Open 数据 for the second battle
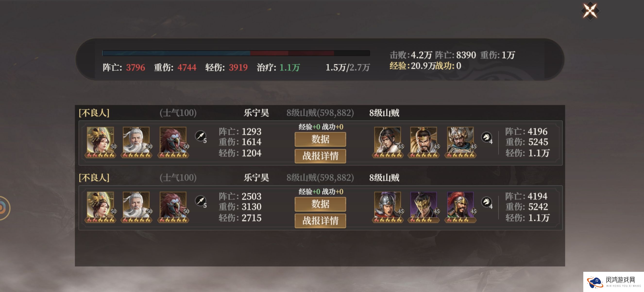Image resolution: width=644 pixels, height=292 pixels. pos(320,204)
